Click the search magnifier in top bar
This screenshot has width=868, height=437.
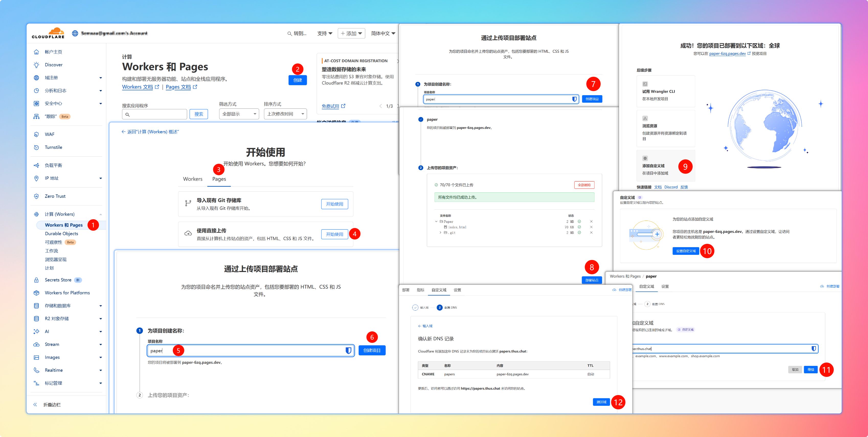pos(289,34)
